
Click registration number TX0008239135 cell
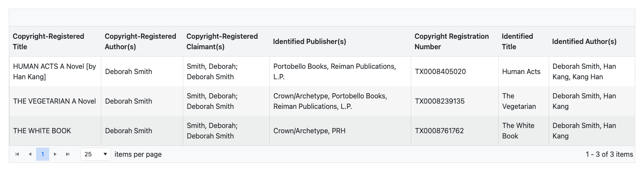pyautogui.click(x=455, y=101)
